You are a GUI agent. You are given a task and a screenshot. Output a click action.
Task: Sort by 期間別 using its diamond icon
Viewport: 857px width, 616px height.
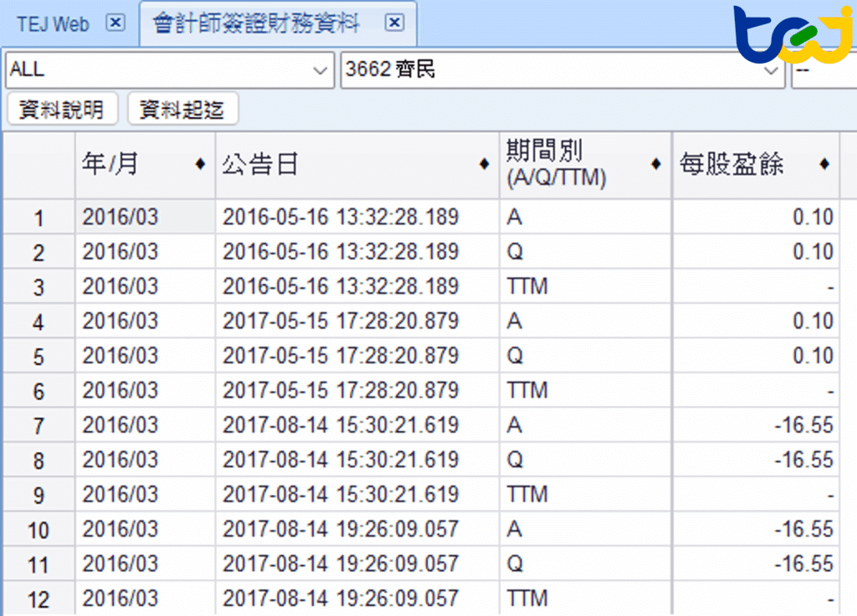point(655,165)
